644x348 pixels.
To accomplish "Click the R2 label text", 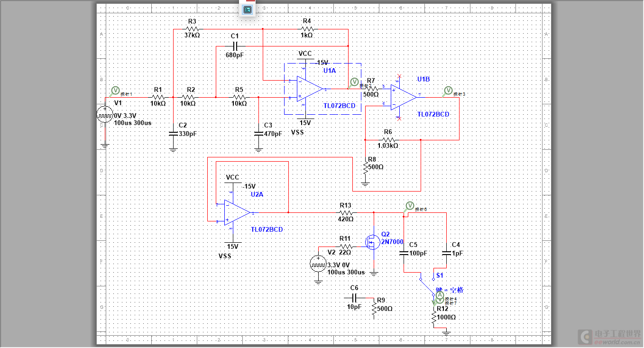I will pos(191,90).
